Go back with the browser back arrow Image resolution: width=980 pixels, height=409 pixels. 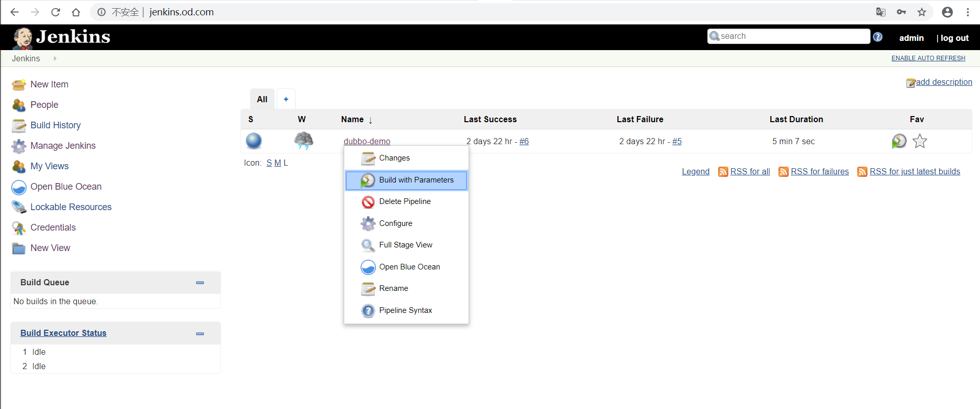pos(15,12)
